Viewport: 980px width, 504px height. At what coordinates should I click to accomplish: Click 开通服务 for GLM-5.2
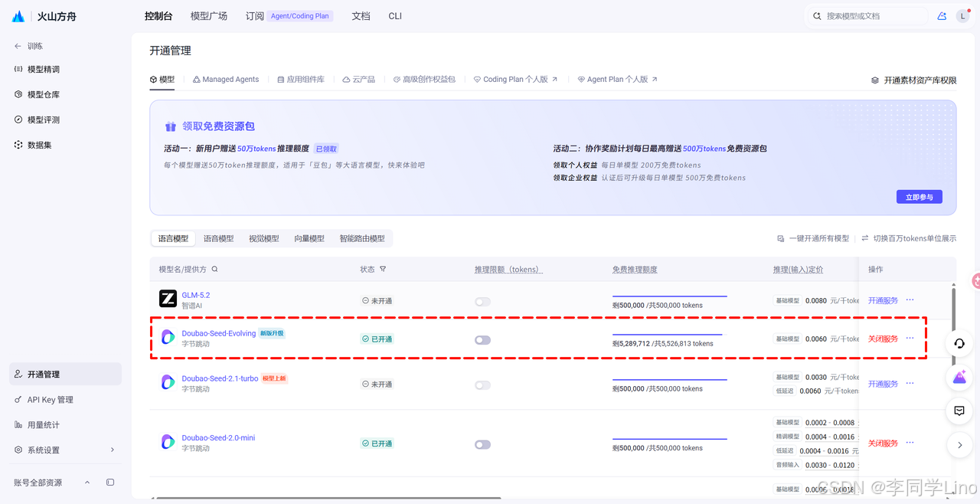click(x=883, y=300)
